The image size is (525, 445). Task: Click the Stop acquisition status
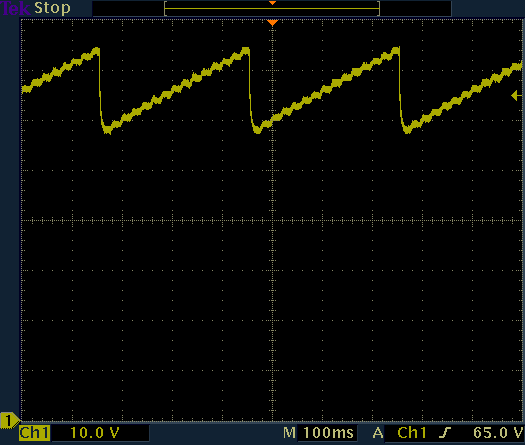point(52,8)
